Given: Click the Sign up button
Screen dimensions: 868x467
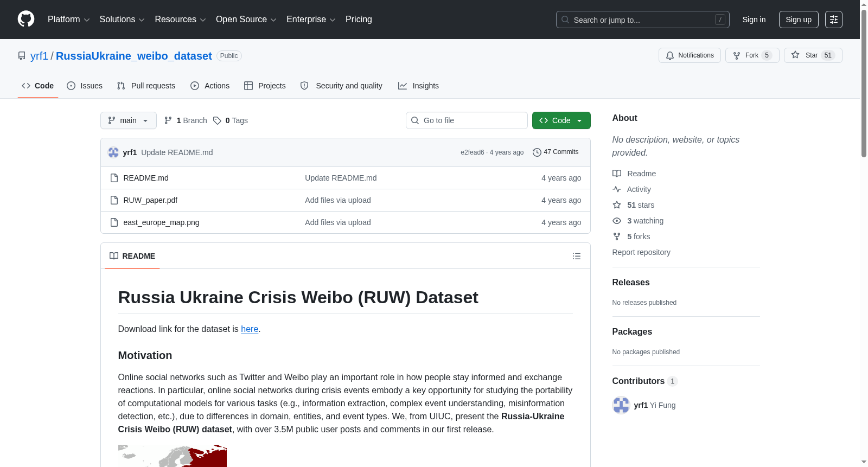Looking at the screenshot, I should coord(799,20).
